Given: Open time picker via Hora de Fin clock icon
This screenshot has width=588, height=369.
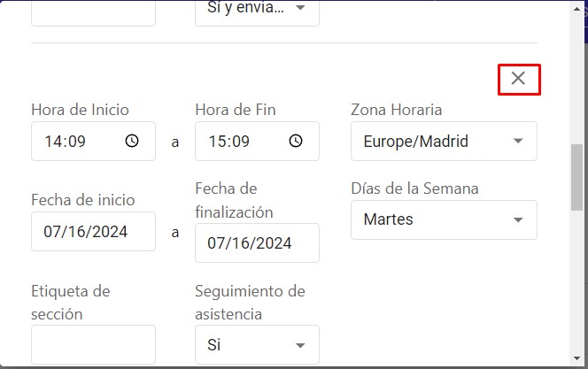Looking at the screenshot, I should point(296,141).
